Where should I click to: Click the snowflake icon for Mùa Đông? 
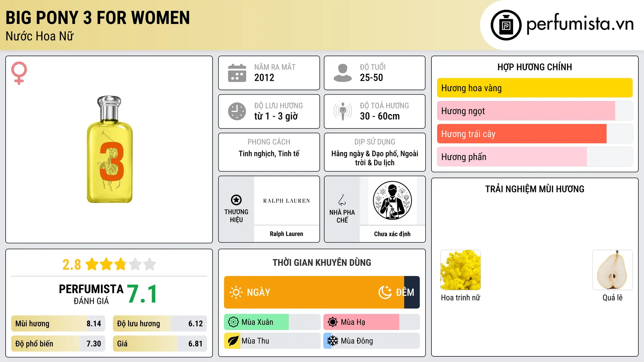click(x=333, y=341)
